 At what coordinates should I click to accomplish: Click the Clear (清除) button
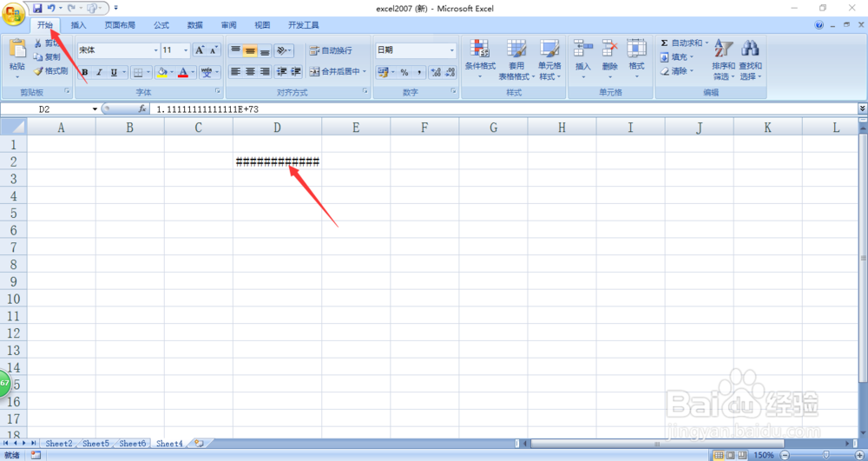point(676,71)
